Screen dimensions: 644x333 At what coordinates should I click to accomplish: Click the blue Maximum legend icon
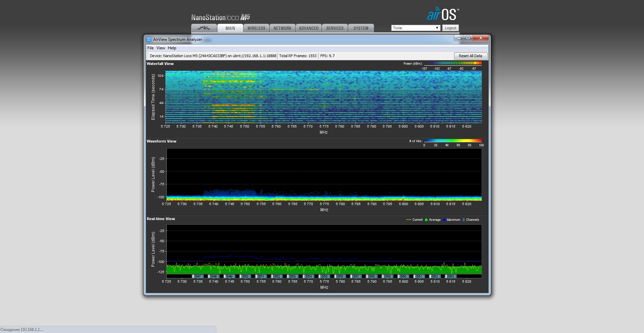444,220
